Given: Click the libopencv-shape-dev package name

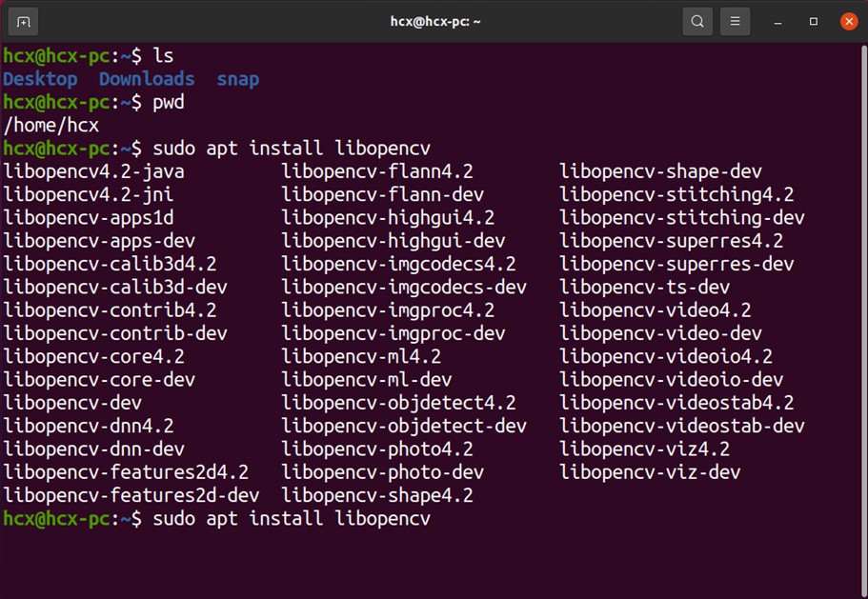Looking at the screenshot, I should point(660,171).
